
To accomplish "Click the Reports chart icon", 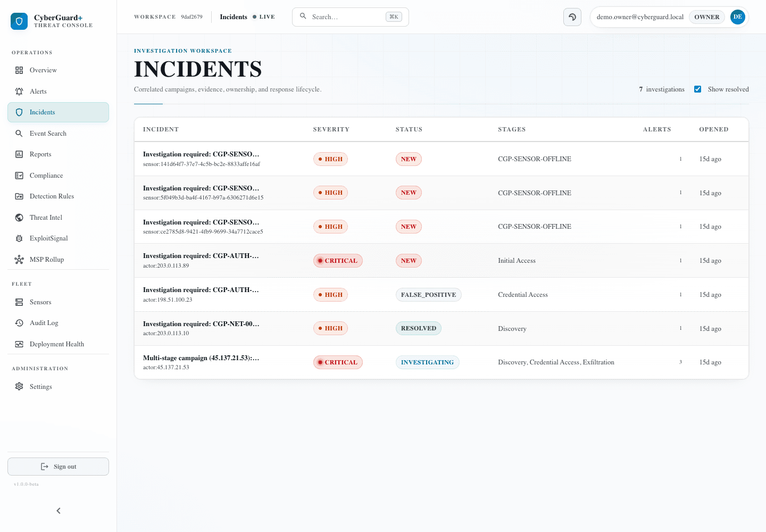I will pyautogui.click(x=19, y=154).
